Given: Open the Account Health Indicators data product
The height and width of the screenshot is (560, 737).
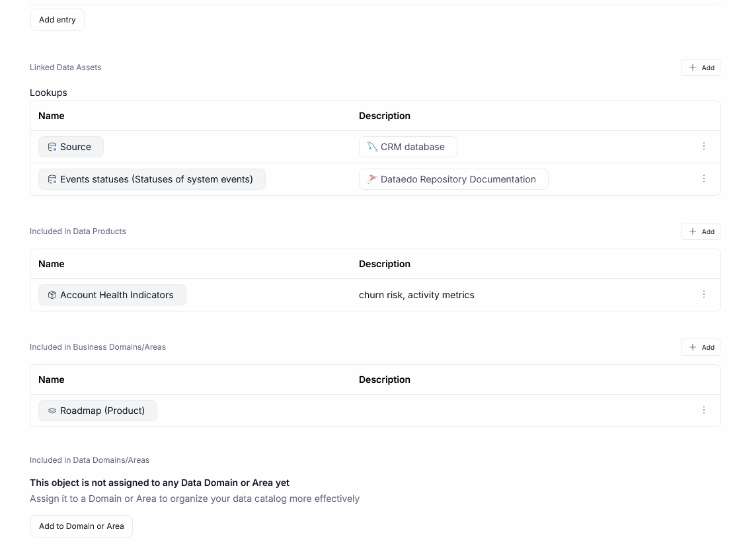Looking at the screenshot, I should 116,295.
